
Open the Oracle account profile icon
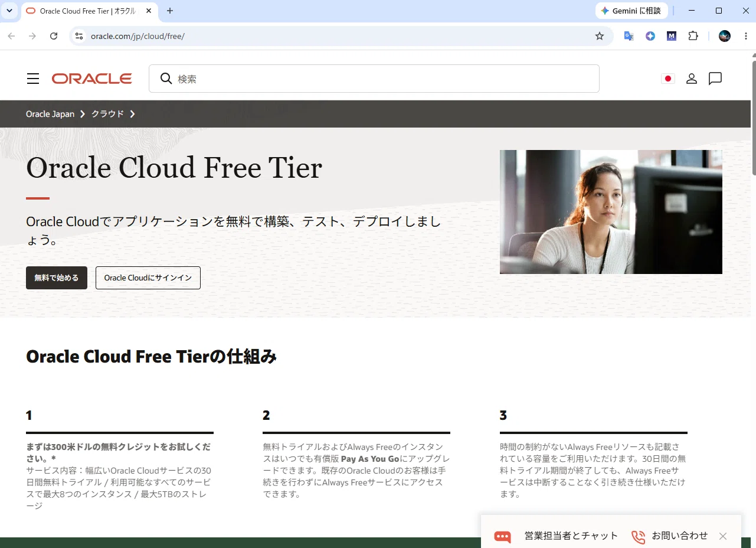click(x=692, y=79)
